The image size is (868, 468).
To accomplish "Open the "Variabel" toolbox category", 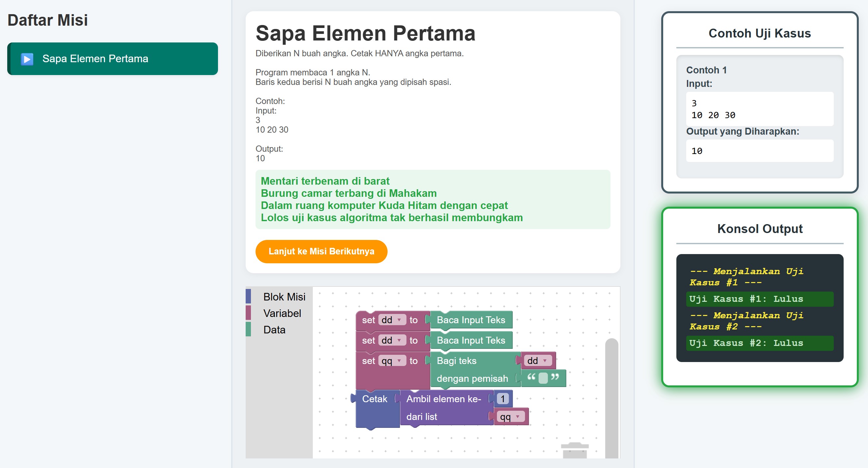I will coord(283,313).
